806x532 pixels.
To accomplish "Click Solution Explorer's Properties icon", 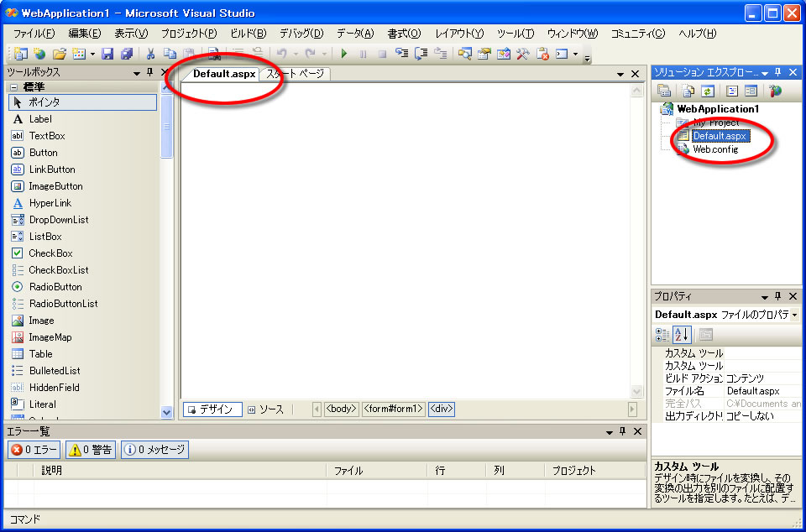I will click(663, 91).
